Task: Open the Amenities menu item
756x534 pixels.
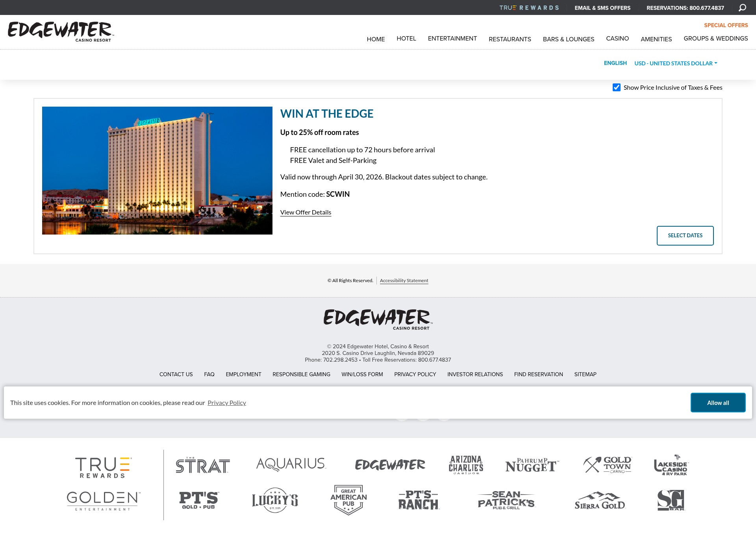Action: click(x=656, y=39)
